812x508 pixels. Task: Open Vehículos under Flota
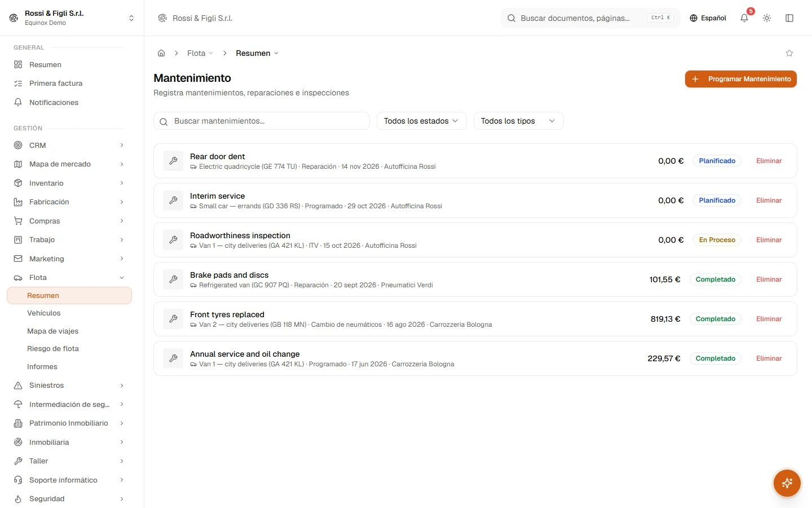point(69,313)
